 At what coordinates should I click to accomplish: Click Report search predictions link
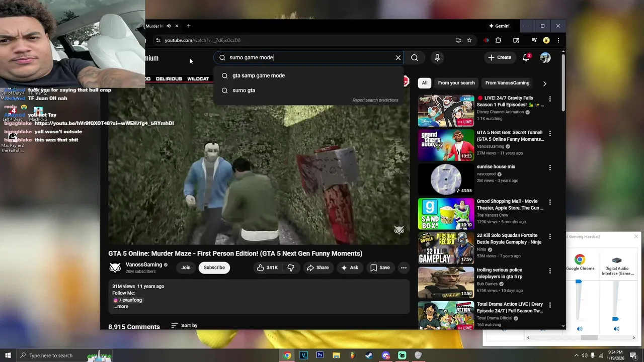click(x=375, y=100)
